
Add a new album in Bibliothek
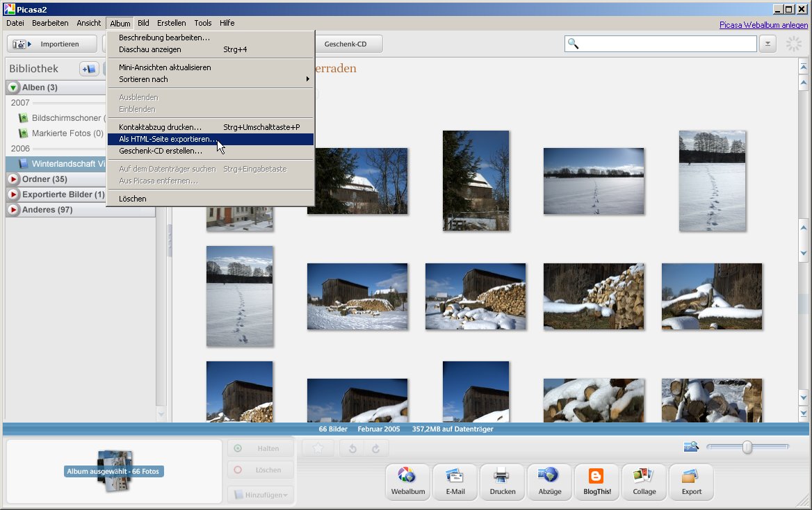pyautogui.click(x=89, y=69)
